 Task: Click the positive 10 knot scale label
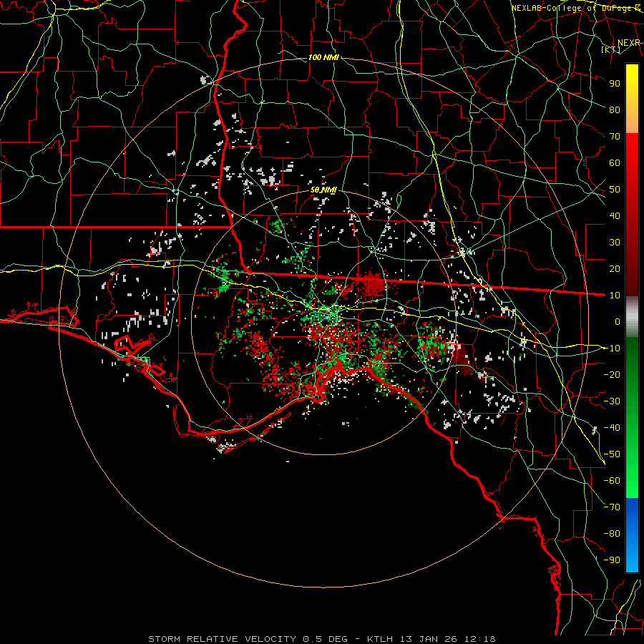click(x=615, y=296)
